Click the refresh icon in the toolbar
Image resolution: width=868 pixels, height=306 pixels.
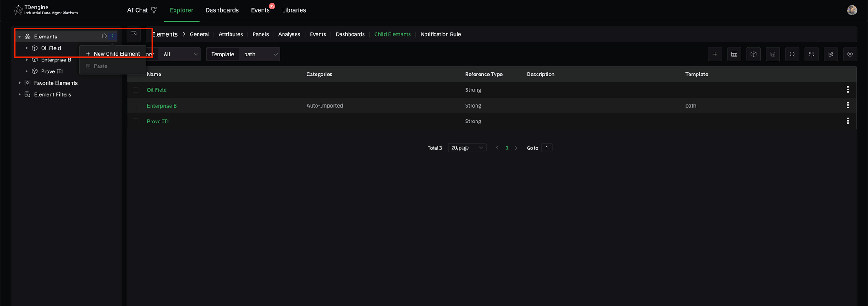pos(811,54)
